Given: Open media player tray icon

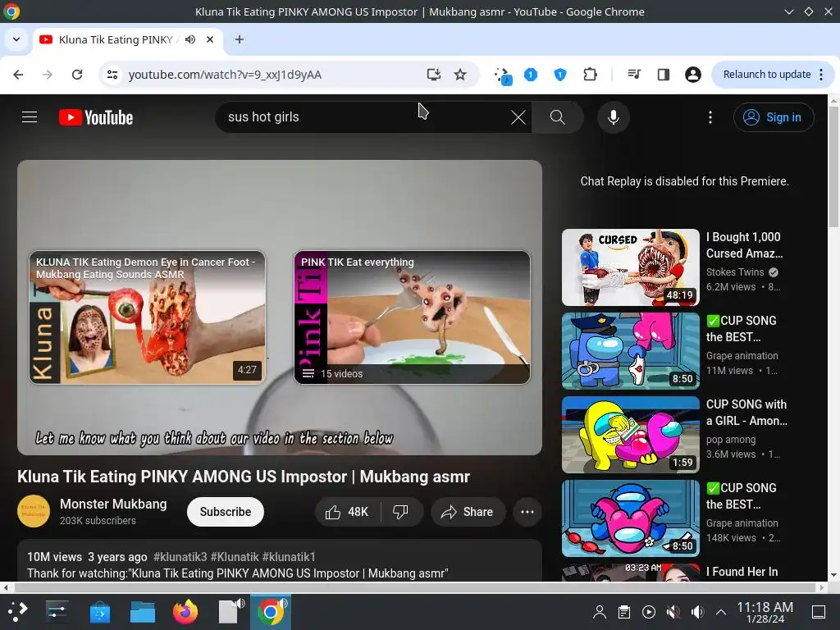Looking at the screenshot, I should coord(649,612).
